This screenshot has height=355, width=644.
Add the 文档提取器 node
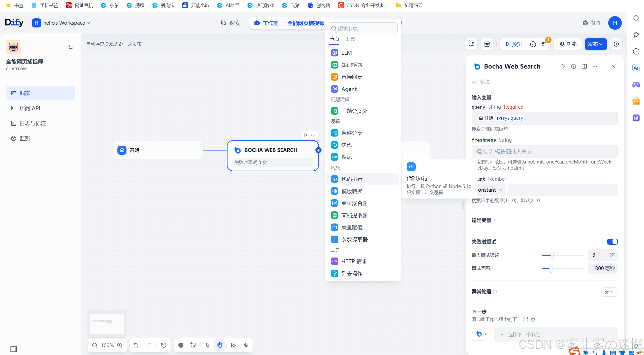(362, 215)
